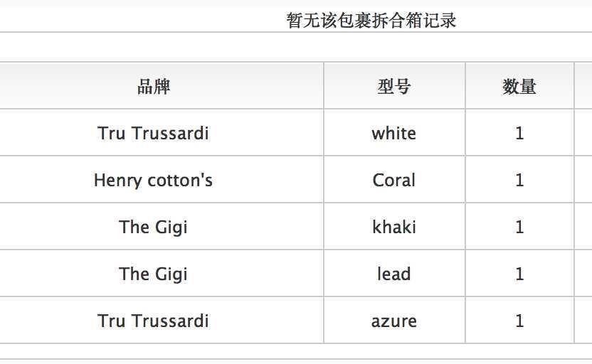The width and height of the screenshot is (592, 364).
Task: Click the azure model cell
Action: [393, 321]
